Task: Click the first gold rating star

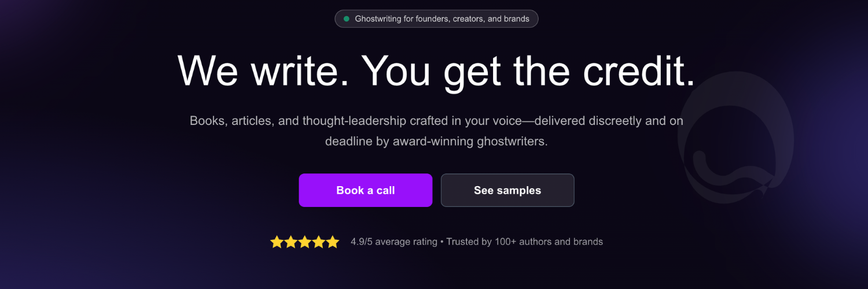Action: point(277,242)
